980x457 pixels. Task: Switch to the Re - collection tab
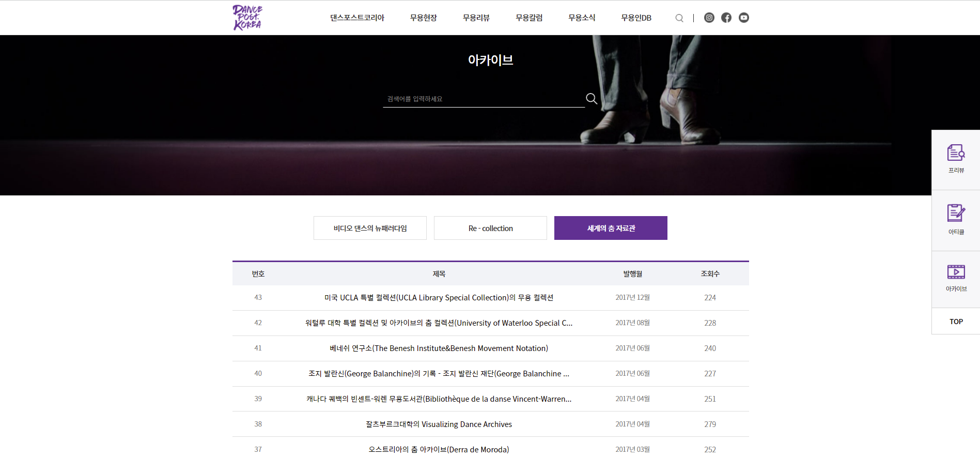(490, 228)
